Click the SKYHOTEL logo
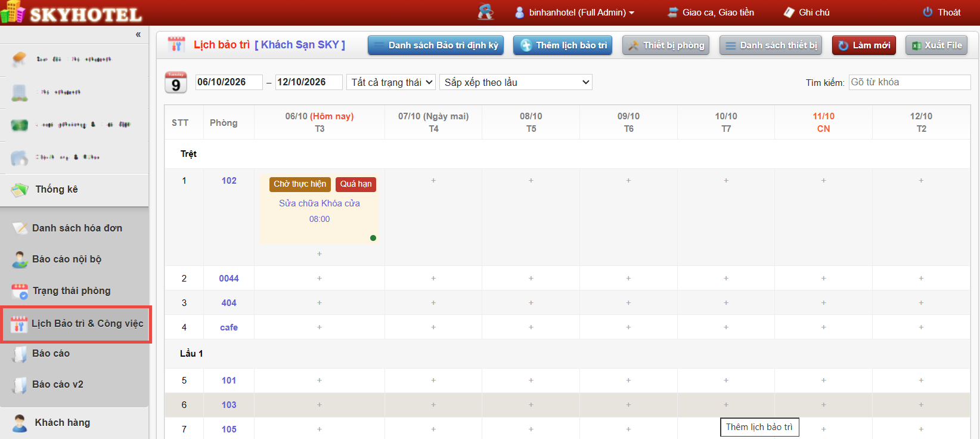This screenshot has height=439, width=980. (x=72, y=13)
